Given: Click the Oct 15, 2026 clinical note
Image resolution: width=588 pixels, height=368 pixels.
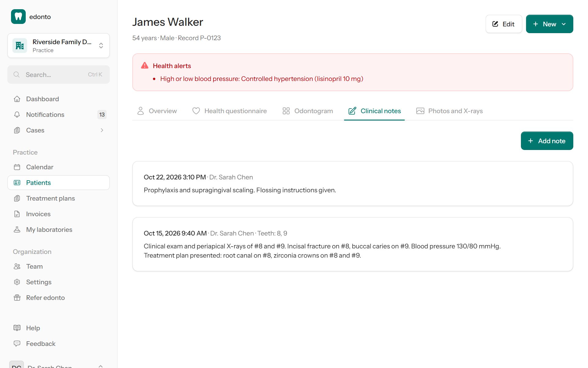Looking at the screenshot, I should [x=352, y=244].
